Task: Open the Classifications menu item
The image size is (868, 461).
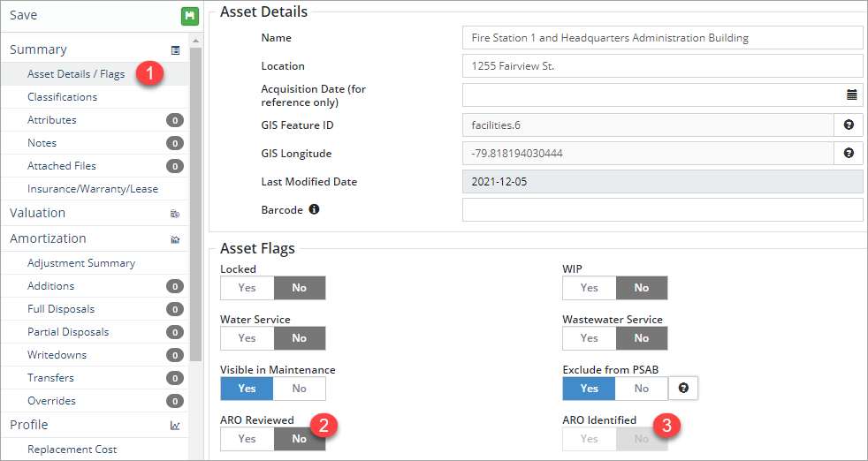Action: tap(62, 97)
